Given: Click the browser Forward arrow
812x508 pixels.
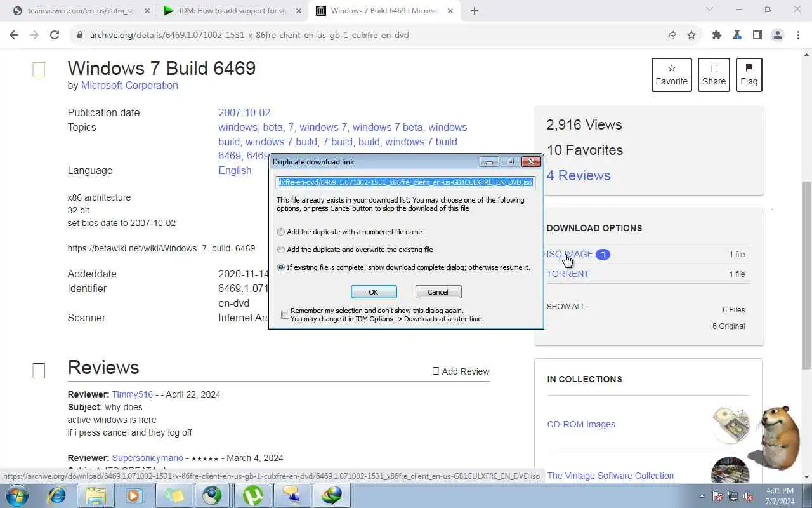Looking at the screenshot, I should (x=34, y=35).
